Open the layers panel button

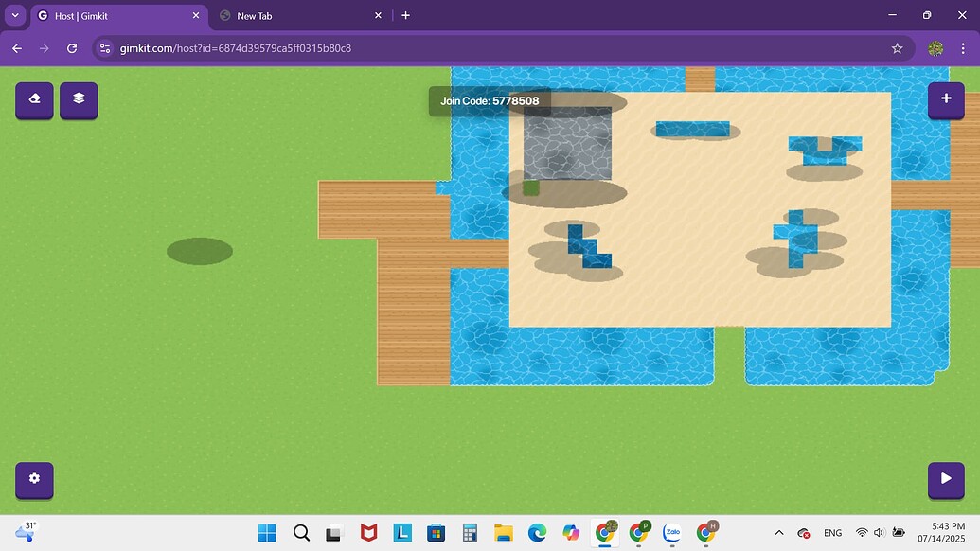79,98
